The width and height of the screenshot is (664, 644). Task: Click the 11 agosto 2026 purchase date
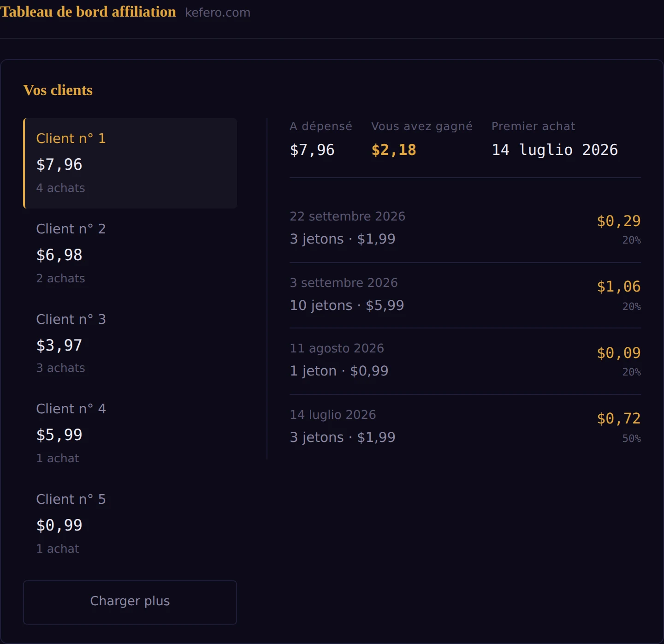click(337, 348)
